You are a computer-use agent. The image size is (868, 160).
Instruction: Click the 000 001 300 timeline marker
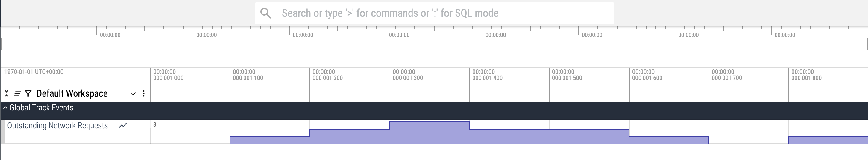[408, 78]
